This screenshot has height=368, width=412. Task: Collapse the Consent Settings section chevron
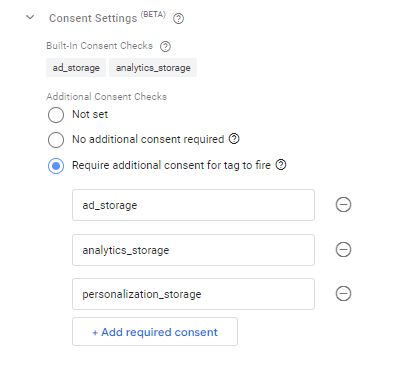pyautogui.click(x=30, y=17)
